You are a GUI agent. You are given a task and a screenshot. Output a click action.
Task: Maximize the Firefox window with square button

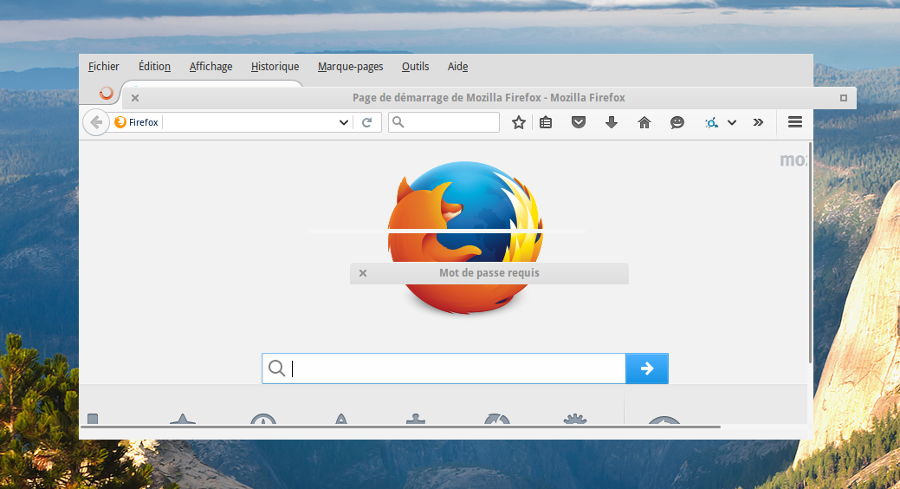pos(843,98)
